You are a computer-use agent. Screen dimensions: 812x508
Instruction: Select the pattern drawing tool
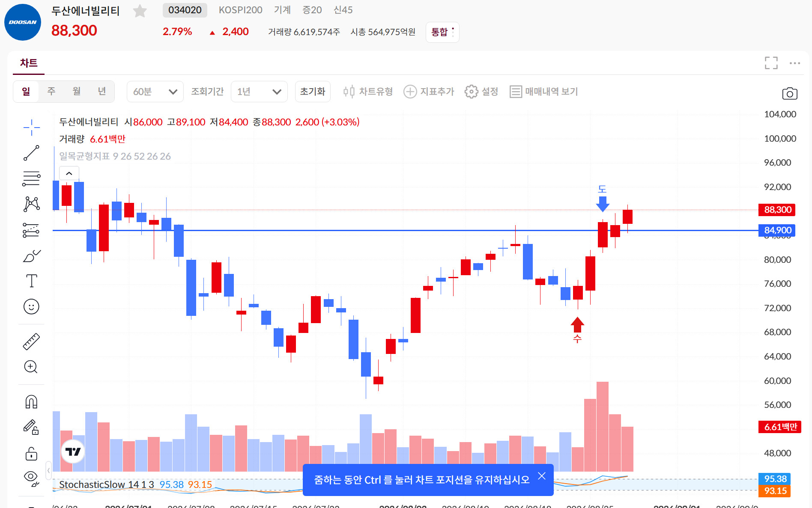(31, 204)
